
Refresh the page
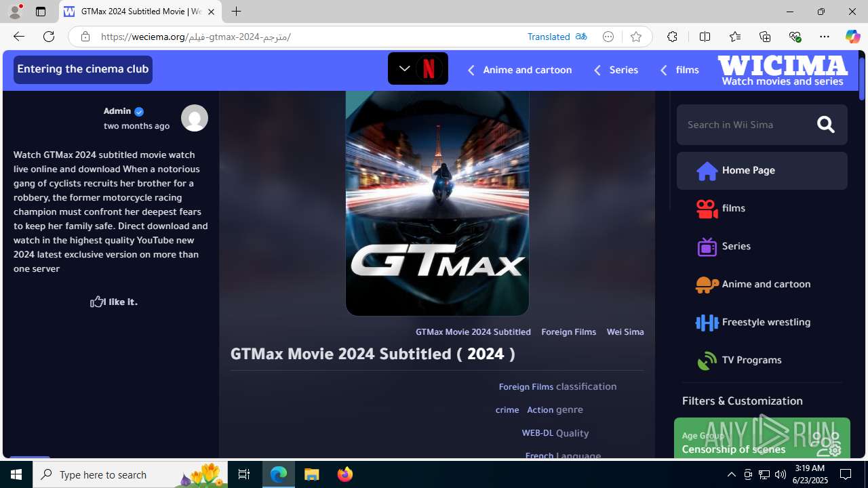(49, 37)
